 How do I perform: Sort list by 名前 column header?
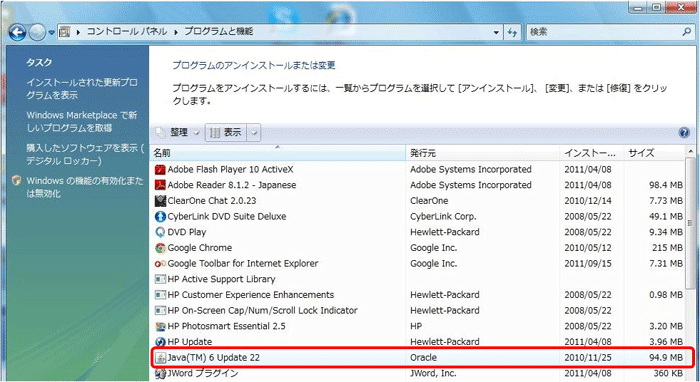(277, 153)
